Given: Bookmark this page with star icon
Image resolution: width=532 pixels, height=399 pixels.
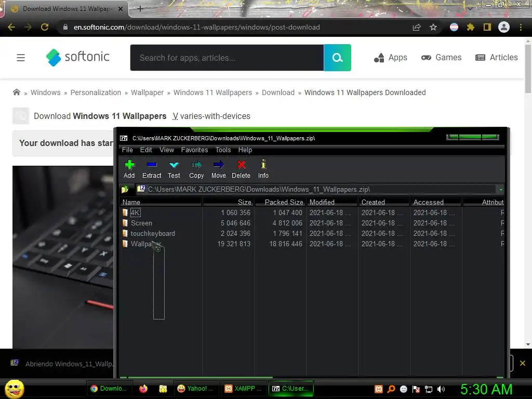Looking at the screenshot, I should [433, 27].
